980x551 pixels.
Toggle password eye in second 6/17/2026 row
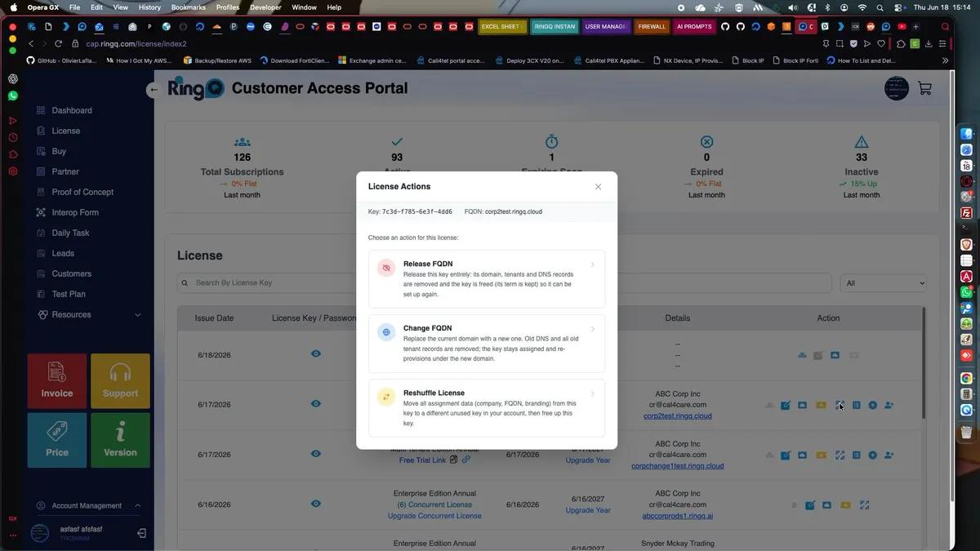coord(316,453)
